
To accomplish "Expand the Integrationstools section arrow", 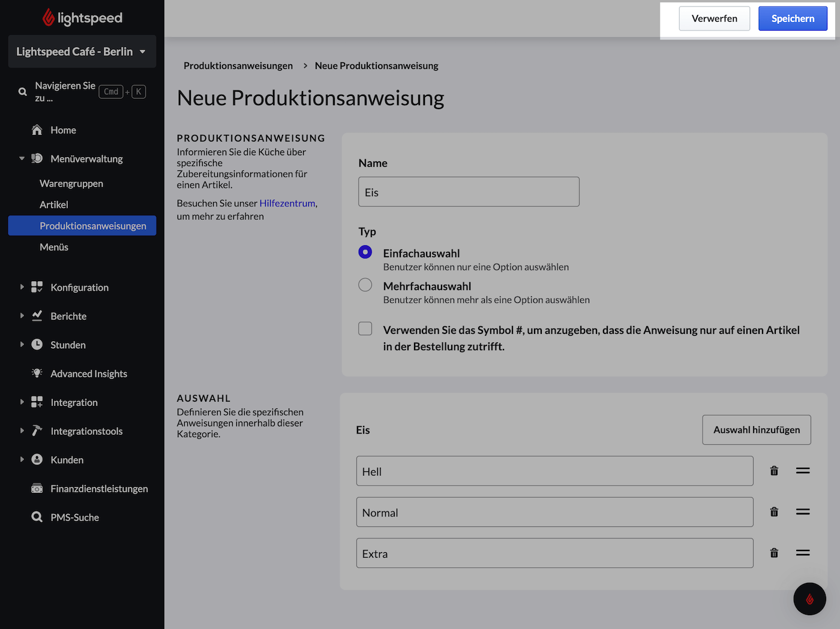I will (22, 431).
